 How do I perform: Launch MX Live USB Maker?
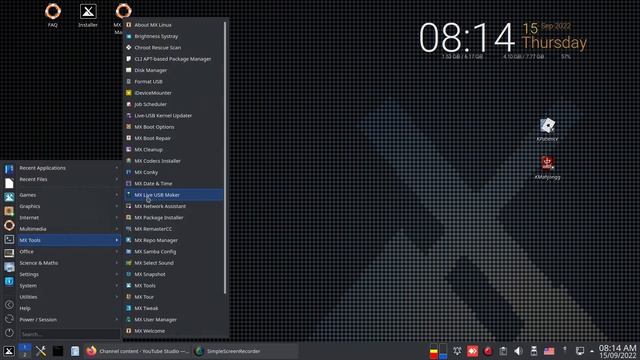[x=174, y=195]
